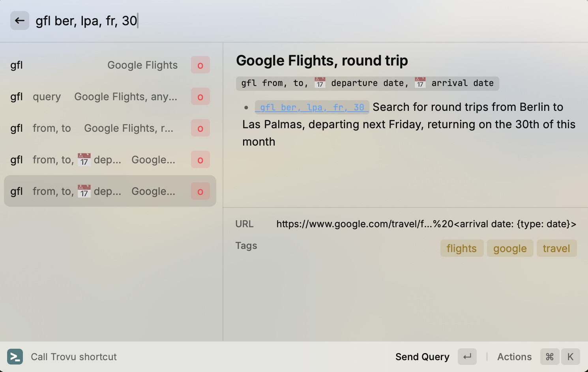The image size is (588, 372).
Task: Click the calendar icon in the fourth search result
Action: coord(84,159)
